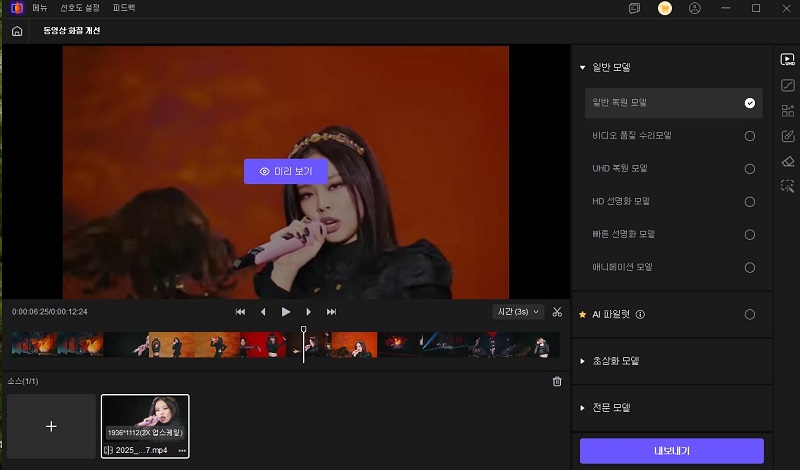Image resolution: width=800 pixels, height=470 pixels.
Task: Click the blue laser frame in timeline
Action: 445,344
